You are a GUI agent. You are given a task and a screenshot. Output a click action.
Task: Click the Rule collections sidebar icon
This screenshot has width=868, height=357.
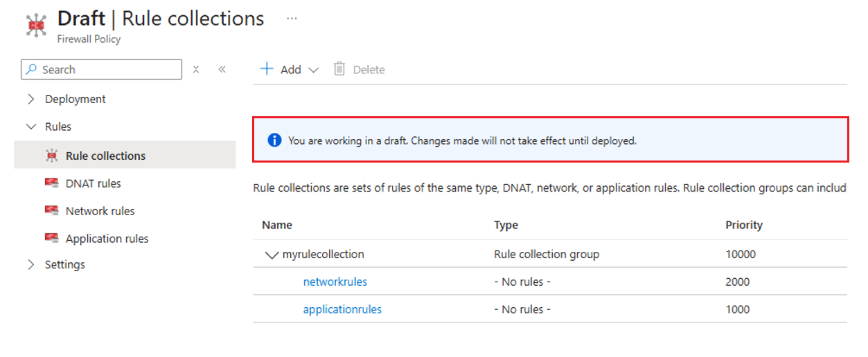pos(51,156)
